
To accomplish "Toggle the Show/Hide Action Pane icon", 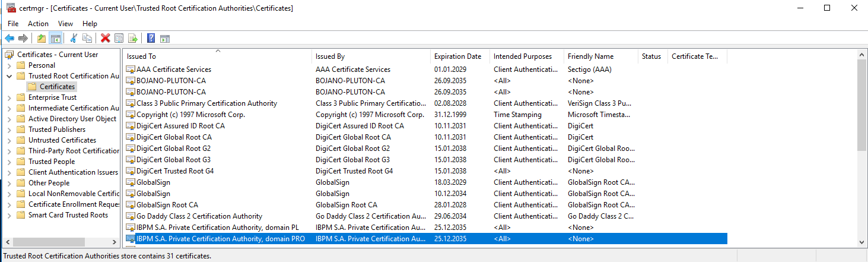I will (x=165, y=38).
